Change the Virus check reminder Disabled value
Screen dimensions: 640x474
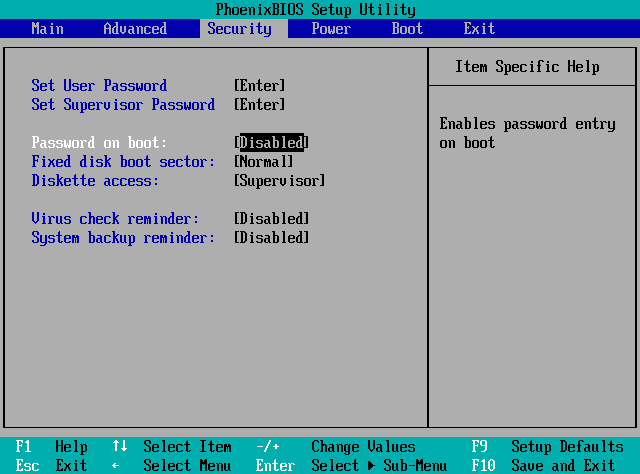pos(271,219)
